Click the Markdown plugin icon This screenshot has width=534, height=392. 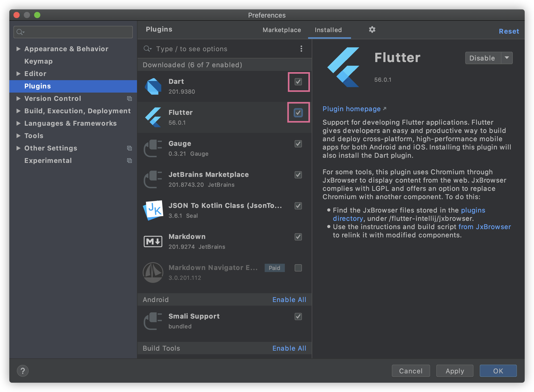pos(153,242)
